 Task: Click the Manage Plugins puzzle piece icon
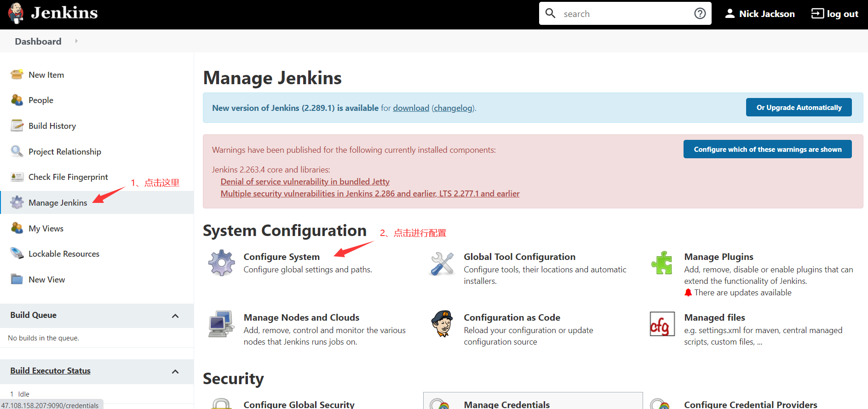662,263
